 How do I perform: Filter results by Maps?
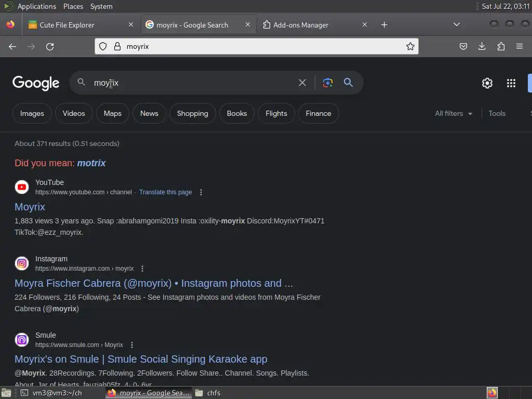(113, 113)
